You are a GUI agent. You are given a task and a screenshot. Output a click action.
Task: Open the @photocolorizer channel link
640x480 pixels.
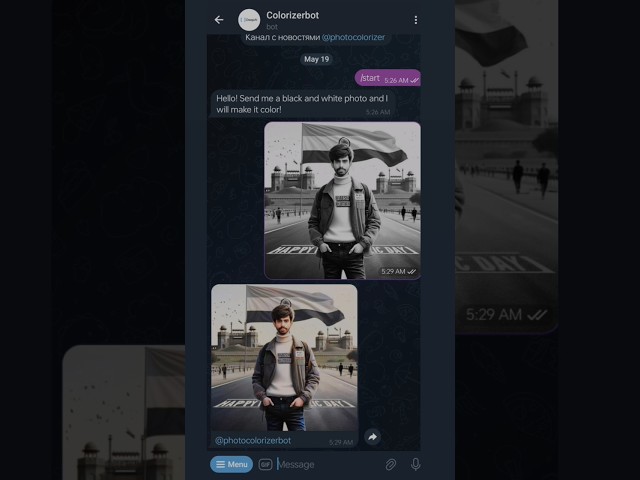point(353,37)
